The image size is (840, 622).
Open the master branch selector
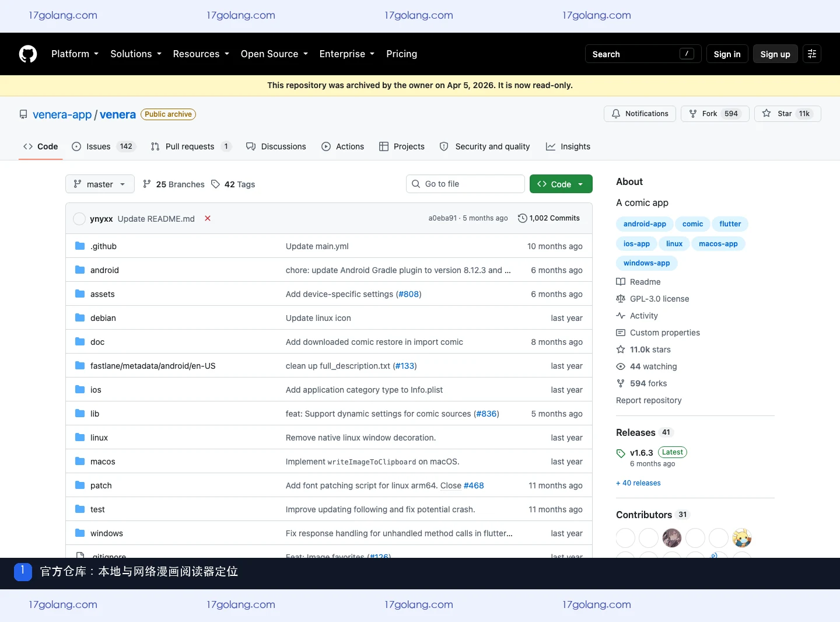[x=100, y=184]
